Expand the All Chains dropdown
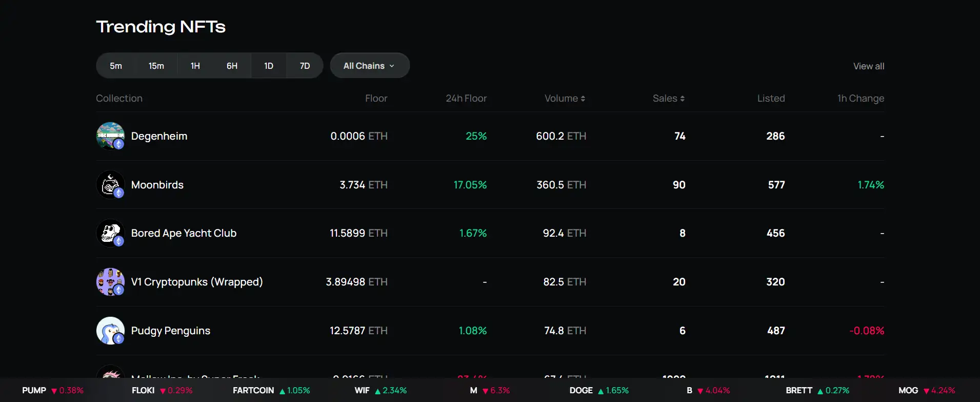The height and width of the screenshot is (402, 980). click(x=369, y=66)
